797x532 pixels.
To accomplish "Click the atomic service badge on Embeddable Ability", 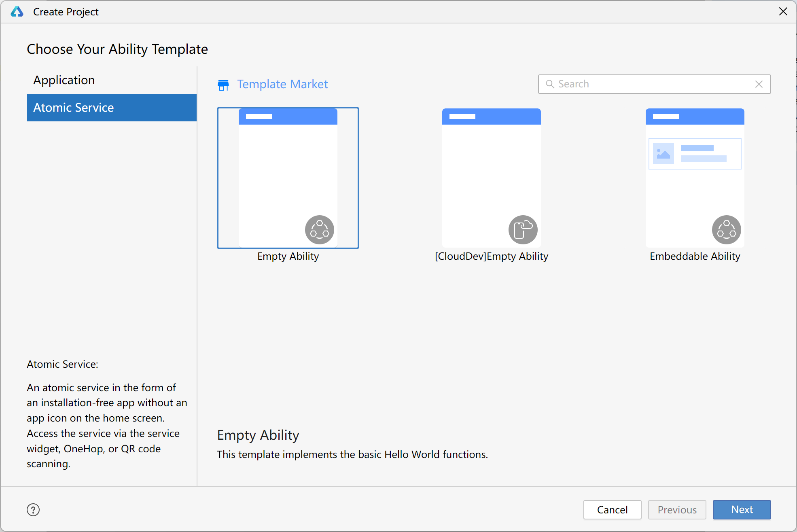I will click(726, 230).
